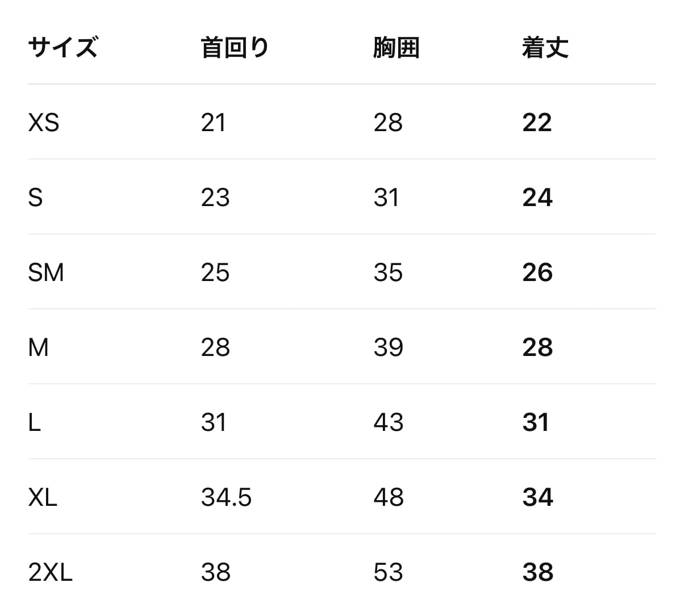The height and width of the screenshot is (616, 685).
Task: Click the 首回り column header
Action: click(x=235, y=47)
